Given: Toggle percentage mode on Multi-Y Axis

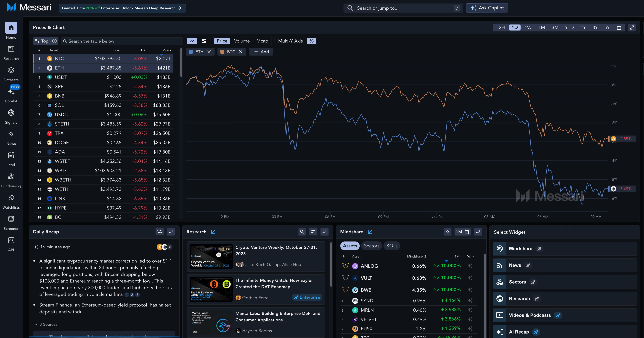Looking at the screenshot, I should pyautogui.click(x=312, y=41).
